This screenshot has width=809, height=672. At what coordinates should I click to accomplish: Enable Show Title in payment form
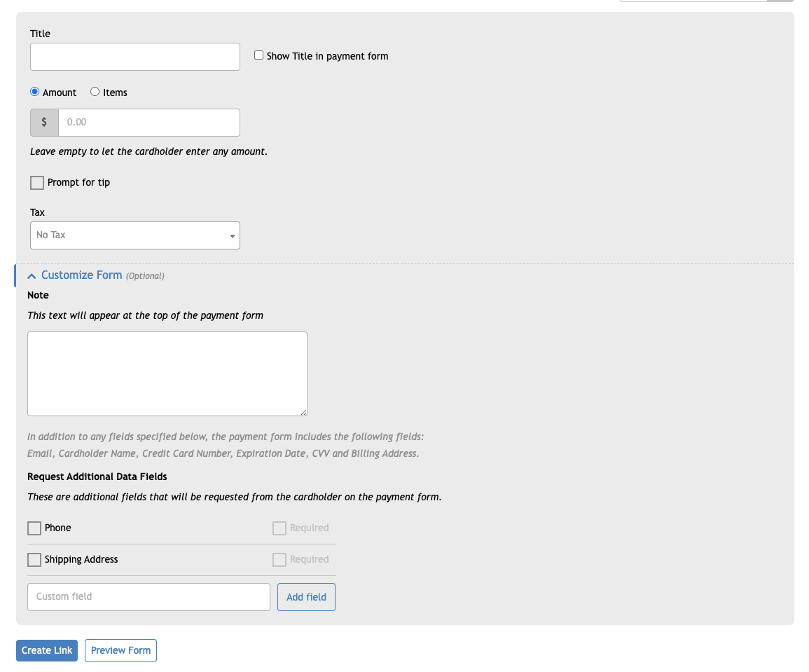[259, 55]
